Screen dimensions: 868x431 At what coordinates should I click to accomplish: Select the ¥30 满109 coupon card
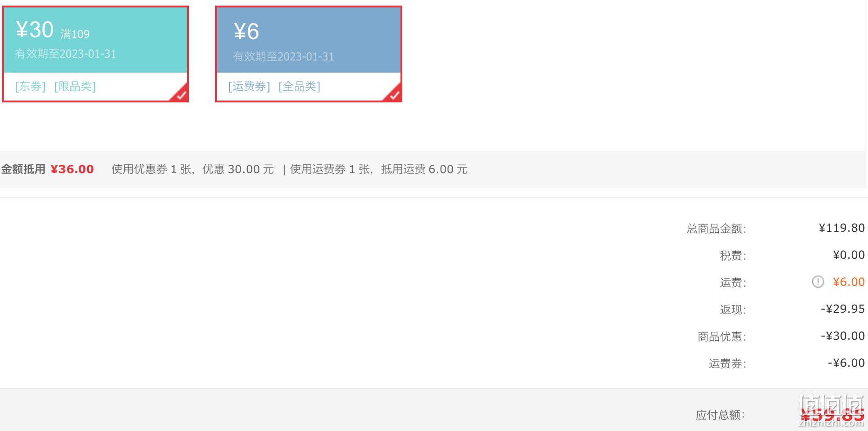click(95, 54)
